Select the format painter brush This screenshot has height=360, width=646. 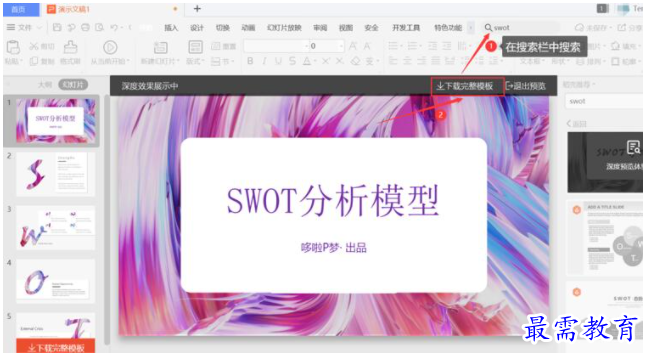coord(70,47)
